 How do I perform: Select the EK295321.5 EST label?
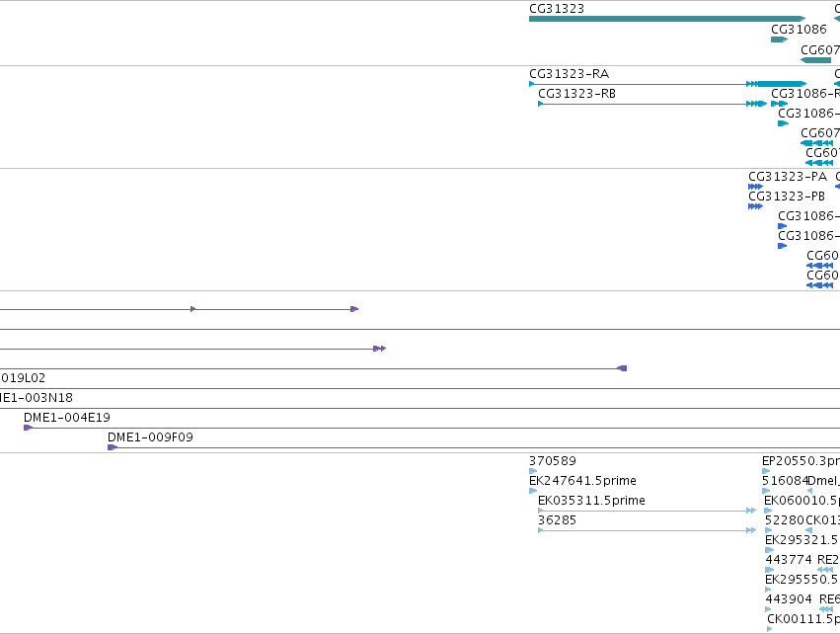click(802, 540)
